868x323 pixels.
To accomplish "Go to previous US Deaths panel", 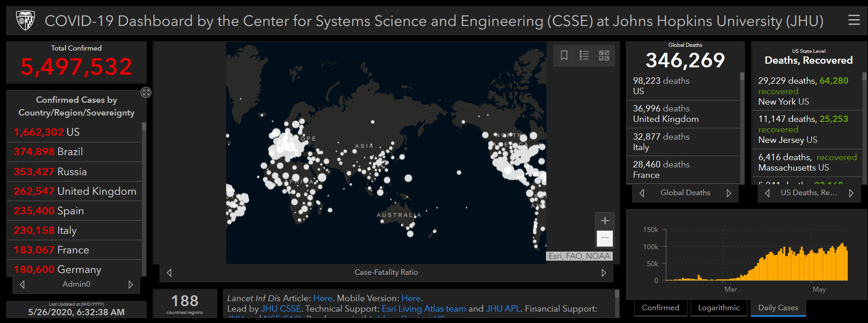I will (x=767, y=193).
